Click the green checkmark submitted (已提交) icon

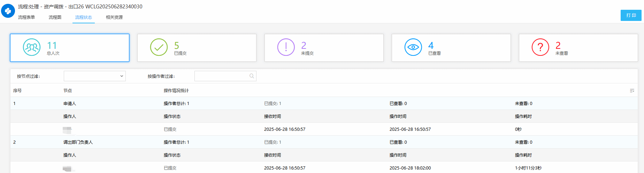click(x=159, y=47)
